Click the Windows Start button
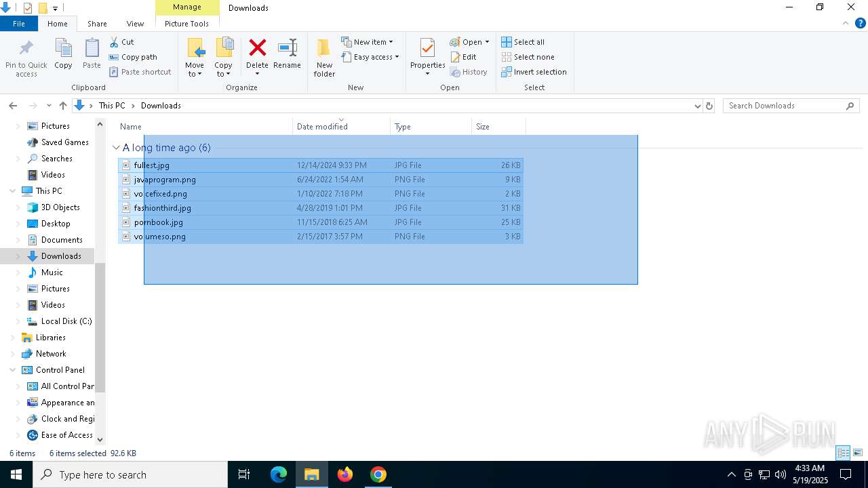Image resolution: width=868 pixels, height=488 pixels. (x=16, y=474)
